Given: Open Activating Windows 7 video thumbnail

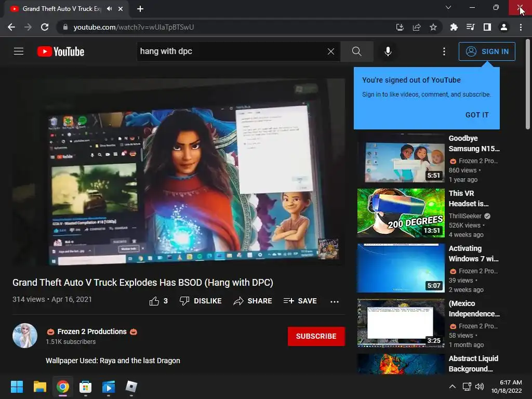Looking at the screenshot, I should point(401,268).
